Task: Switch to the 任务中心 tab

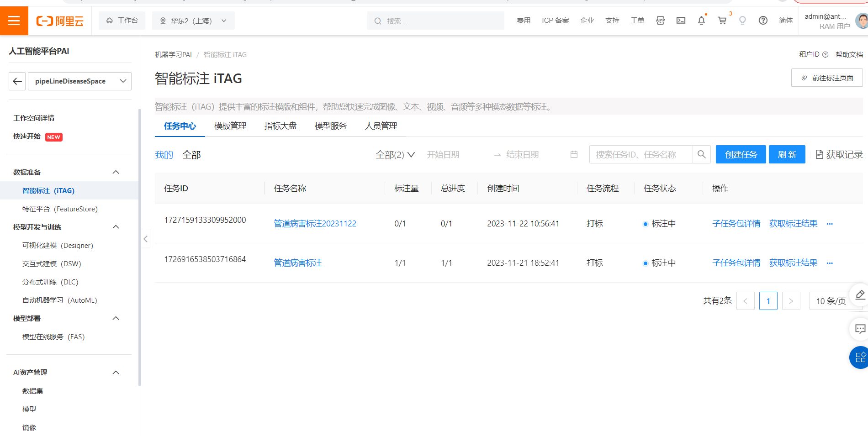Action: [180, 126]
